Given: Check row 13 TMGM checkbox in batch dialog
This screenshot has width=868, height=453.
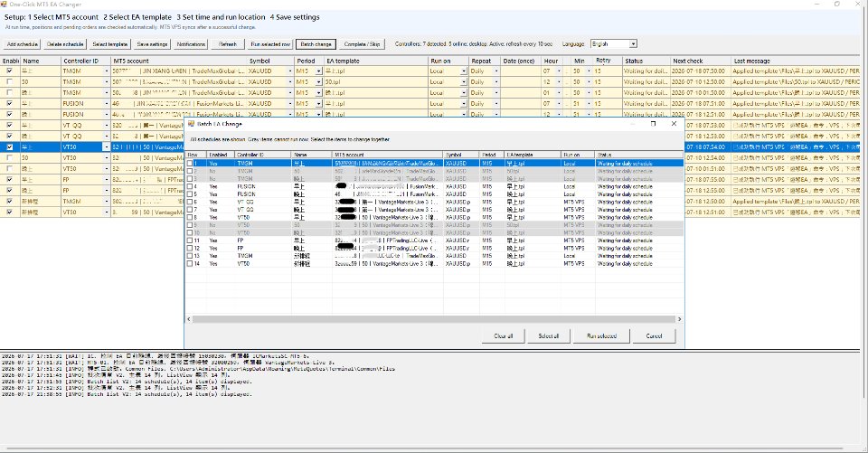Looking at the screenshot, I should tap(190, 257).
